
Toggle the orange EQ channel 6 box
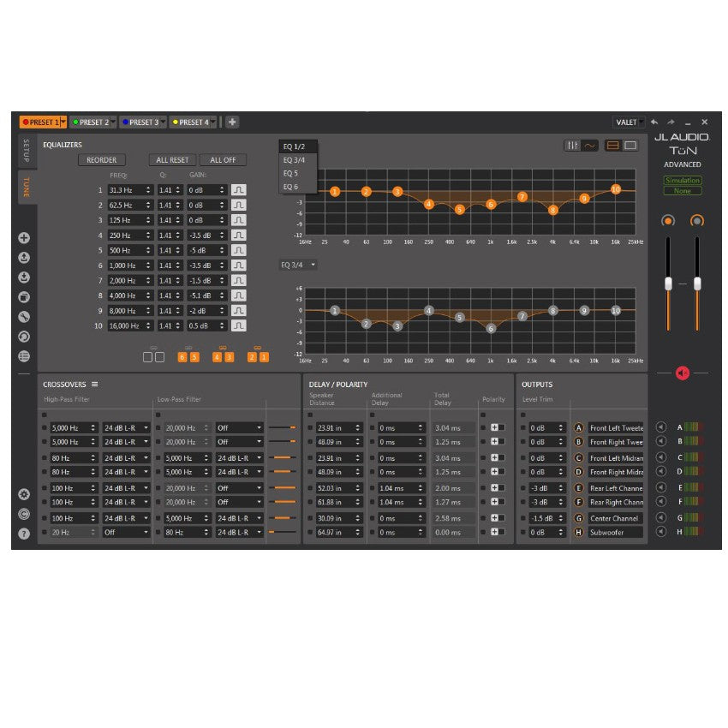(x=182, y=357)
